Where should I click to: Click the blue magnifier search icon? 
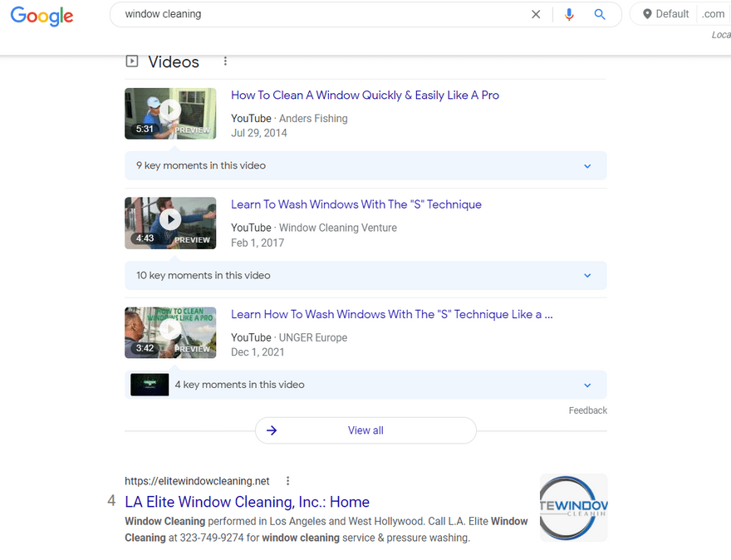[x=600, y=14]
